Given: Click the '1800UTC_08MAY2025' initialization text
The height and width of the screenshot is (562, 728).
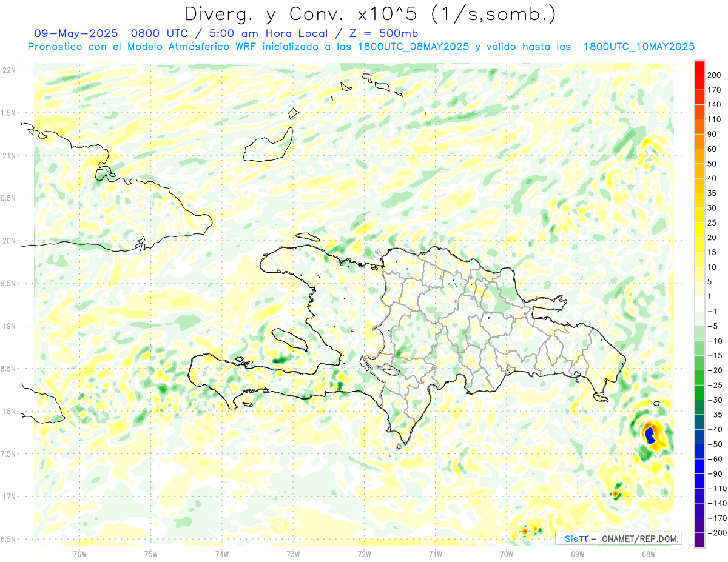Looking at the screenshot, I should 414,47.
